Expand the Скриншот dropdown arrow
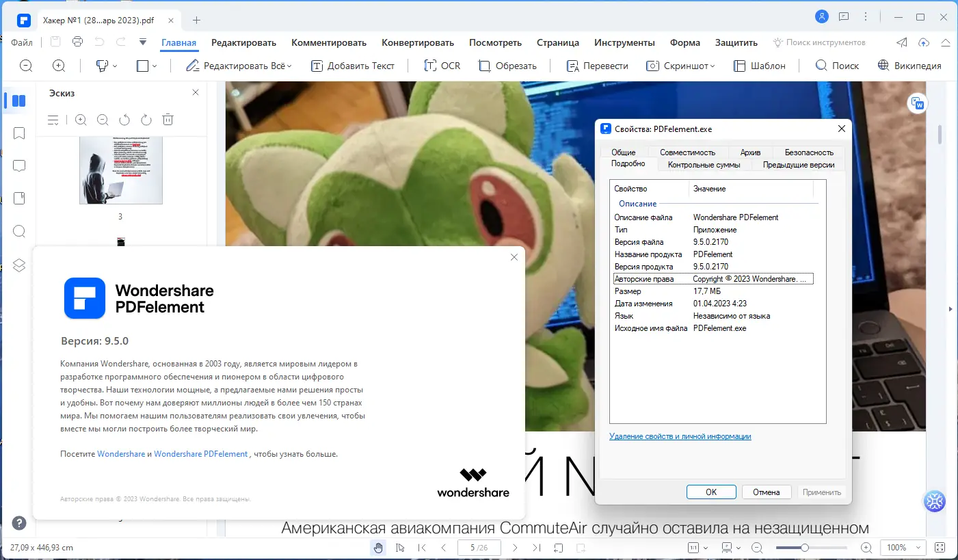The height and width of the screenshot is (560, 958). [x=711, y=66]
